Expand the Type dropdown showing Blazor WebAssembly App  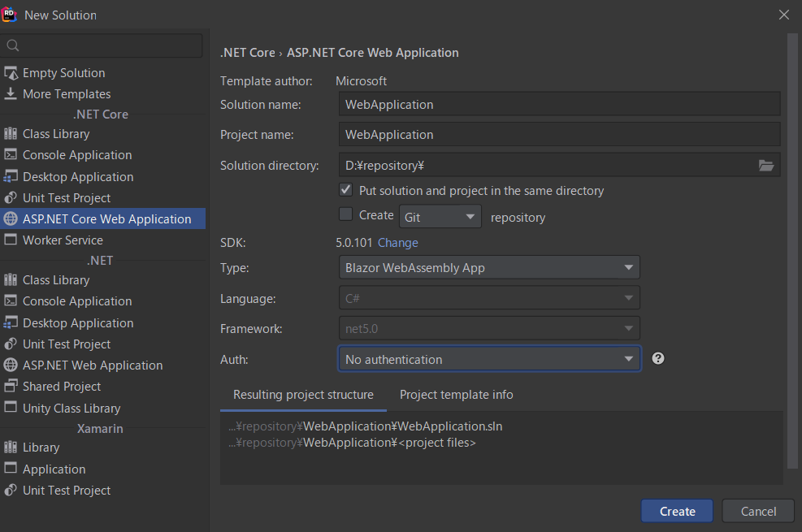click(x=488, y=267)
